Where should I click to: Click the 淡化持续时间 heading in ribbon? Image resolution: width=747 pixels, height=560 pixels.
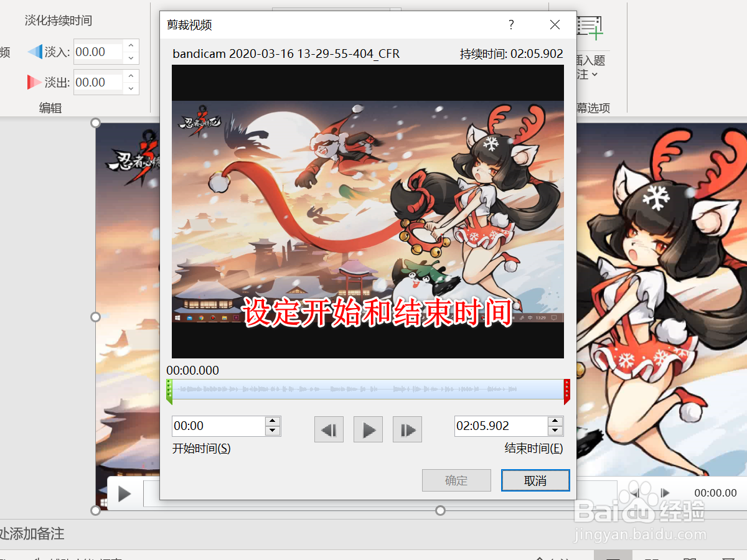tap(59, 21)
